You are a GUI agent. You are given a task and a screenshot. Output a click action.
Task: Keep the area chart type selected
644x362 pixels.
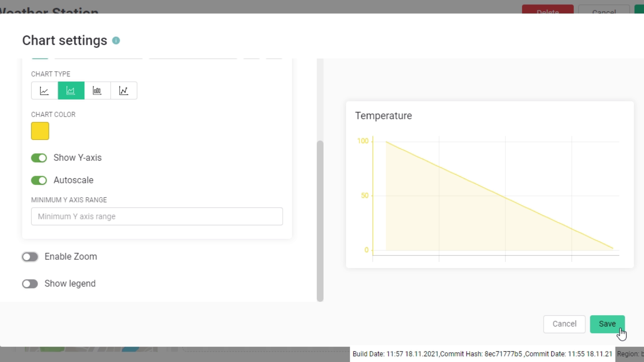[70, 90]
